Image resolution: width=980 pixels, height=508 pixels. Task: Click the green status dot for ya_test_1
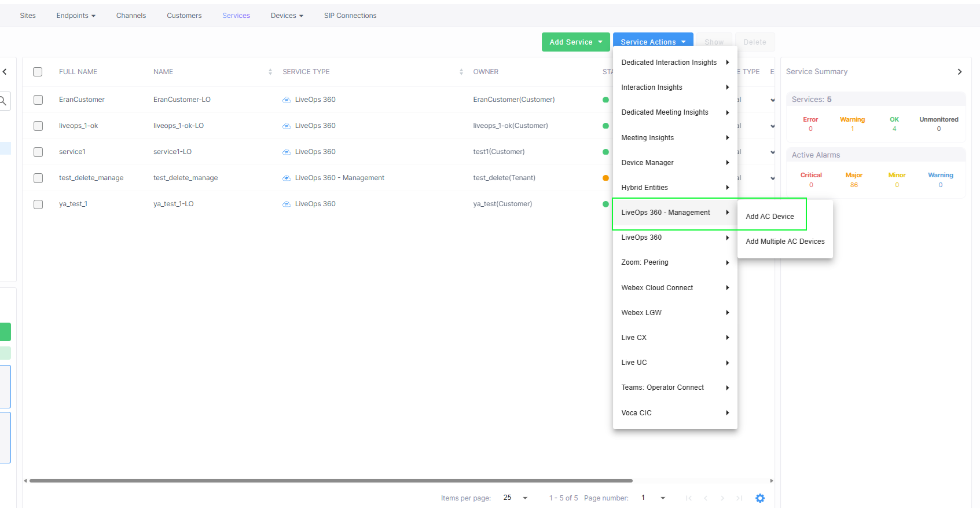(605, 204)
